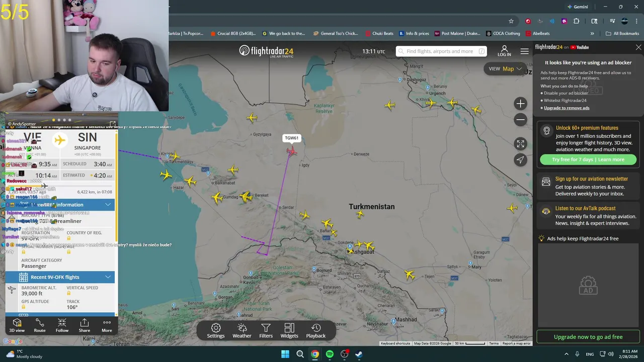
Task: Open We go back to the... bookmark
Action: tap(283, 34)
